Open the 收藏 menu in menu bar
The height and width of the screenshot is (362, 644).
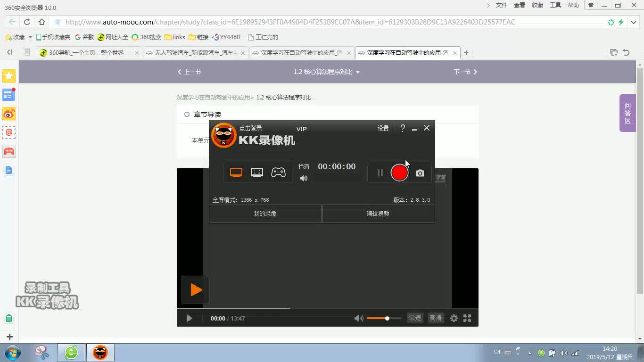537,5
